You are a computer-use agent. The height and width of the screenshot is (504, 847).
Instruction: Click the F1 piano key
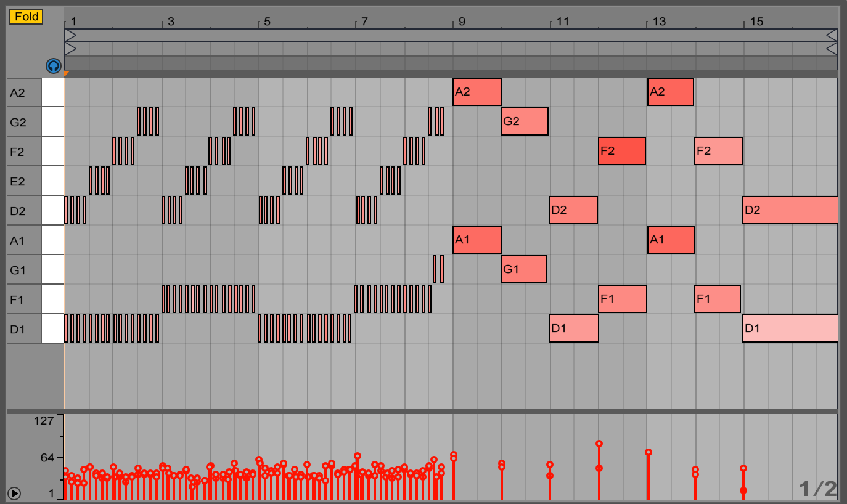[x=53, y=299]
